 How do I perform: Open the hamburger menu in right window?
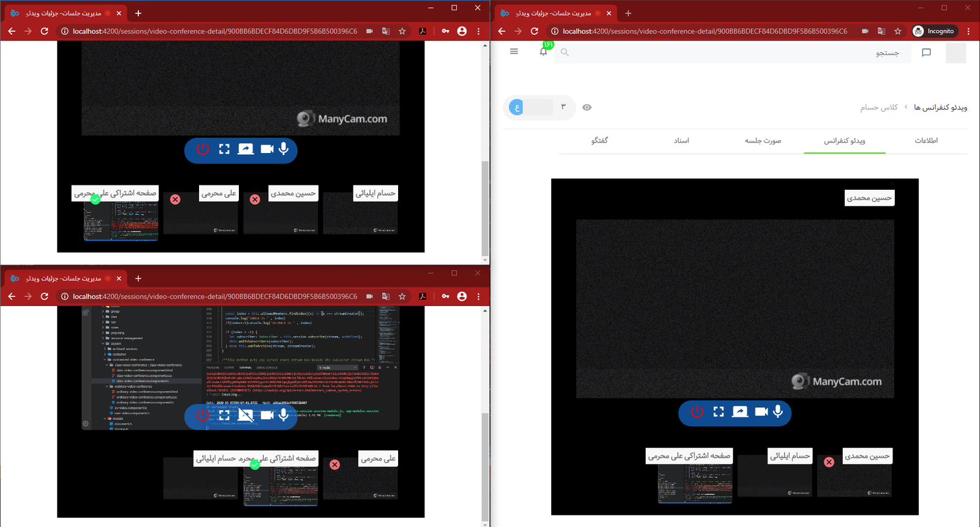(x=514, y=52)
